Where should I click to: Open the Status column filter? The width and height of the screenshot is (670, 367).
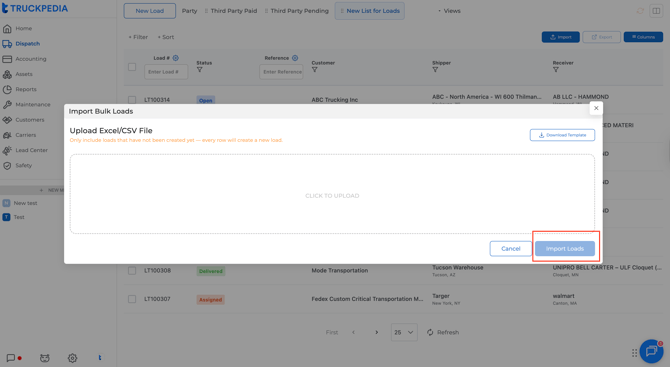click(x=200, y=70)
